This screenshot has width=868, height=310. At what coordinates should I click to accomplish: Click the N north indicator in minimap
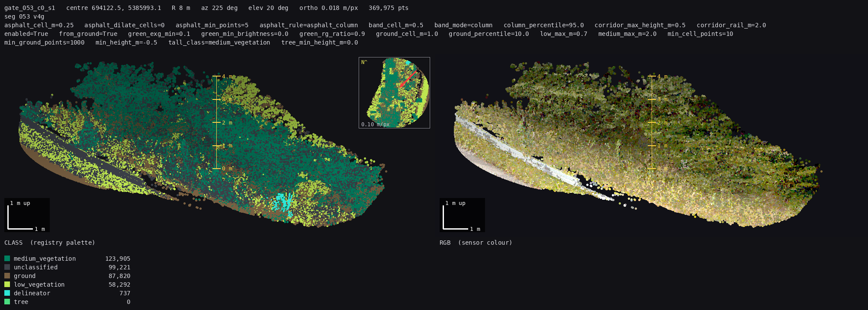[x=364, y=62]
